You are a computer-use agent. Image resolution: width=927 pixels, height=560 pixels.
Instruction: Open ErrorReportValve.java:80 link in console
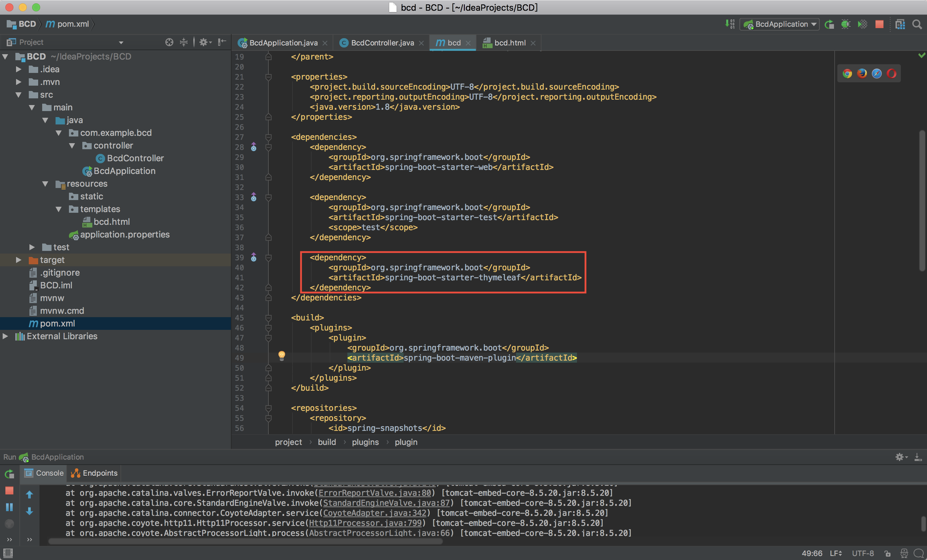point(375,493)
